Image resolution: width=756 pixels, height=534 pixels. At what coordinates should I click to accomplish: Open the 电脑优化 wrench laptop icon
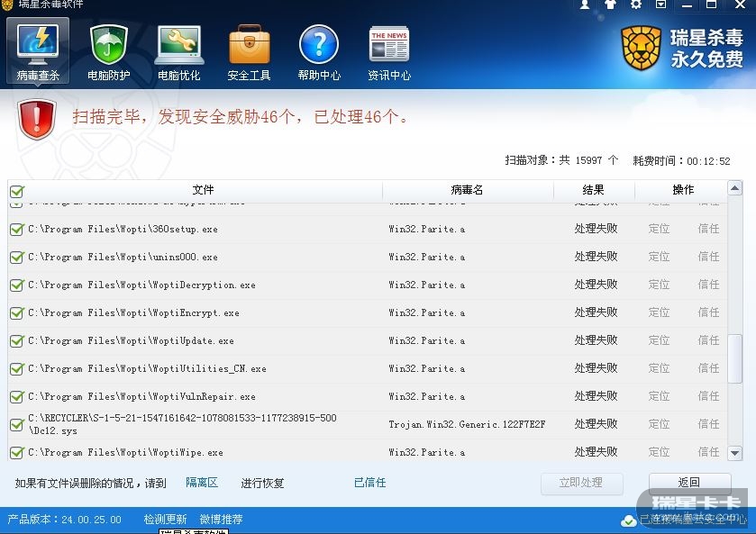(179, 51)
